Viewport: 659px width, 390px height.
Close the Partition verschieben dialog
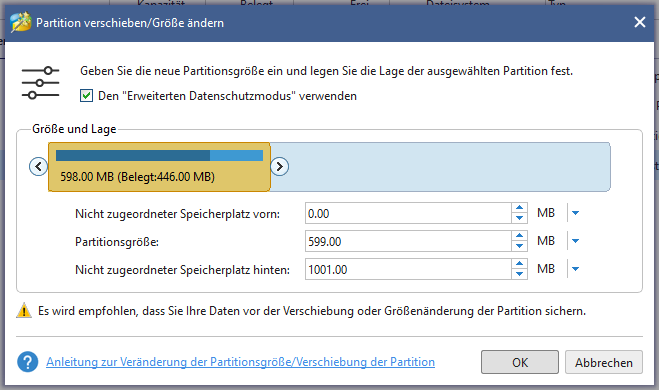[640, 22]
